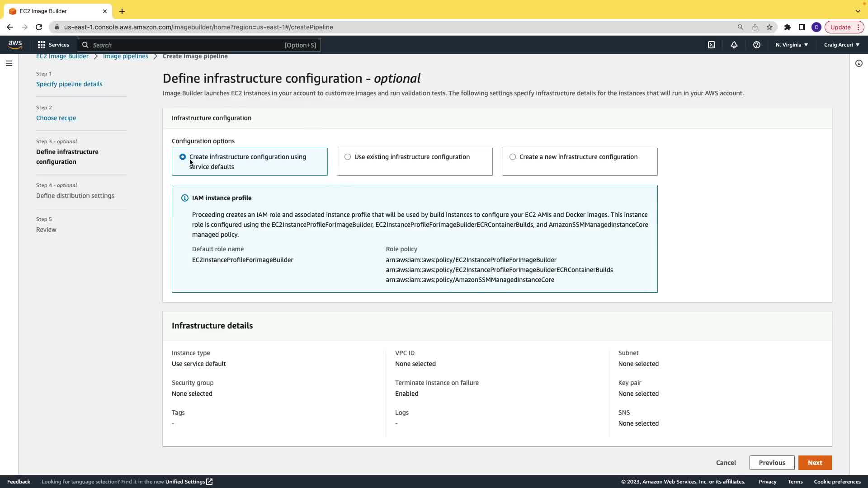The width and height of the screenshot is (868, 488).
Task: Go to Step 1 Specify pipeline details
Action: 69,84
